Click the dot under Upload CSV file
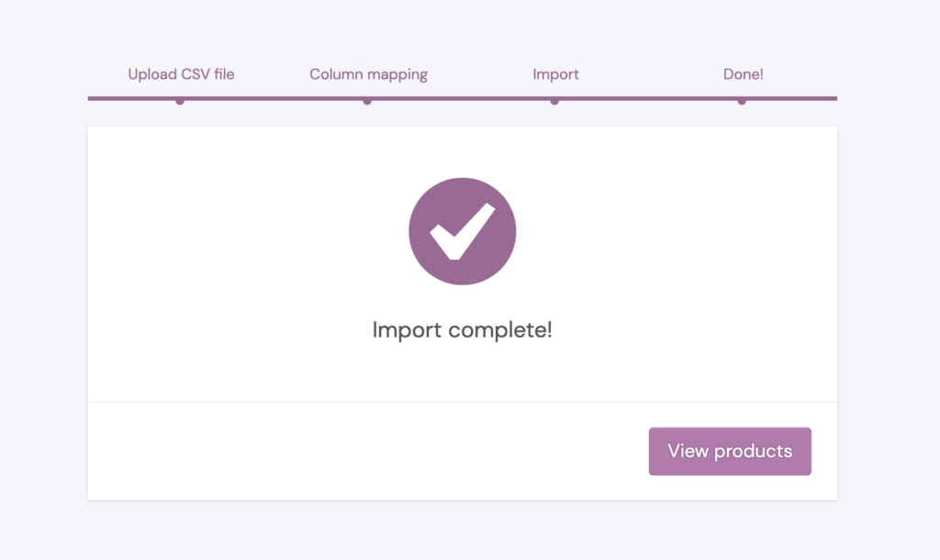This screenshot has height=560, width=940. [x=180, y=101]
